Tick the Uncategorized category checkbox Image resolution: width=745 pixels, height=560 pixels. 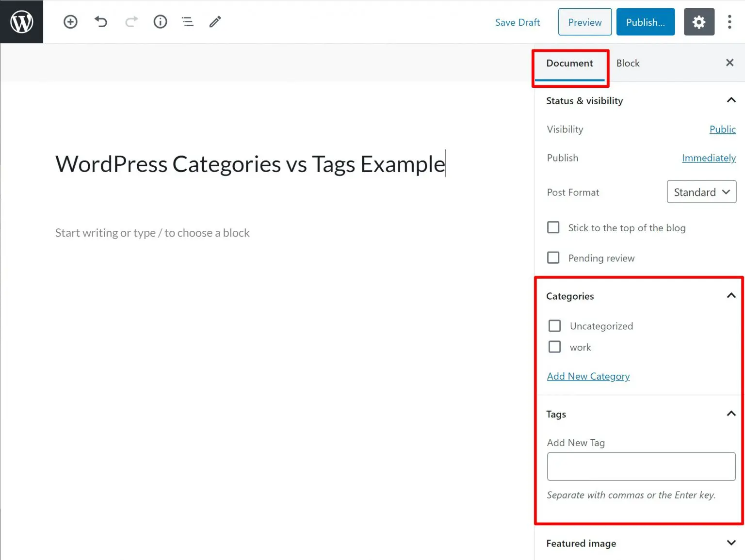click(x=554, y=326)
